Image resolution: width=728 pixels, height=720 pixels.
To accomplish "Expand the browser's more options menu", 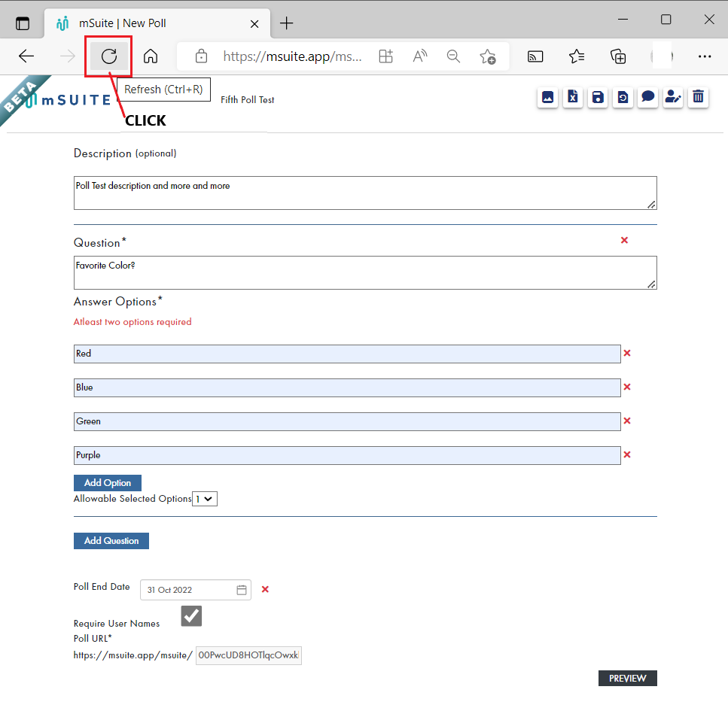I will (x=705, y=56).
